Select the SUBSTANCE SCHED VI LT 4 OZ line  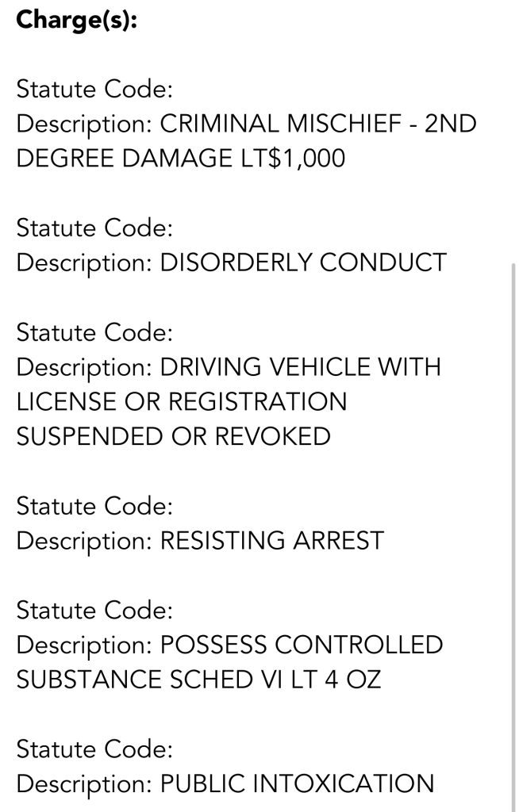click(198, 680)
